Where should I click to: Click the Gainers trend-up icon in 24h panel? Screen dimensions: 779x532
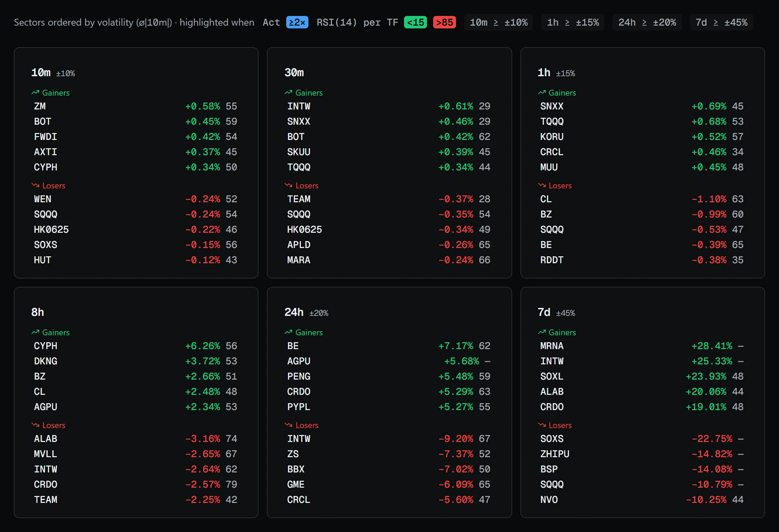pyautogui.click(x=288, y=332)
